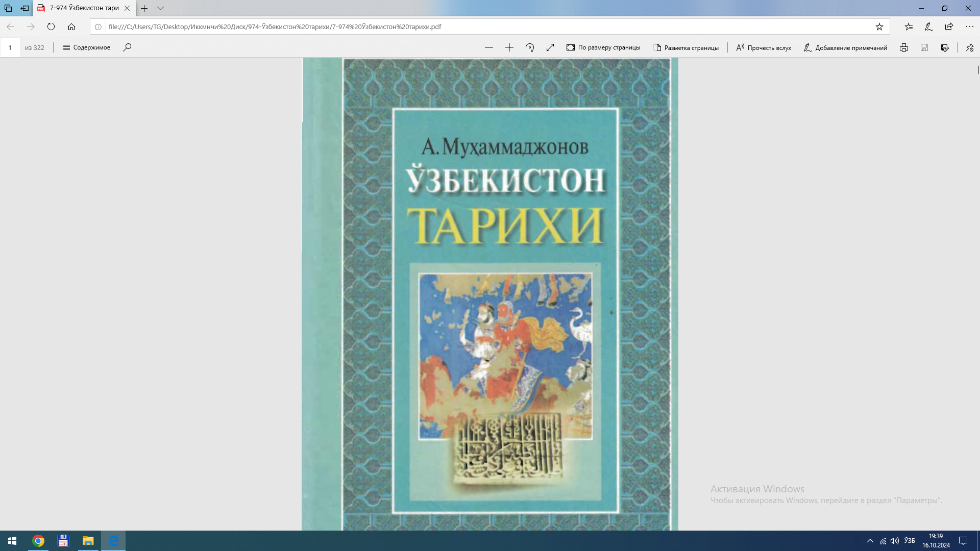Image resolution: width=980 pixels, height=551 pixels.
Task: Open the Favorites hub icon
Action: [x=909, y=27]
